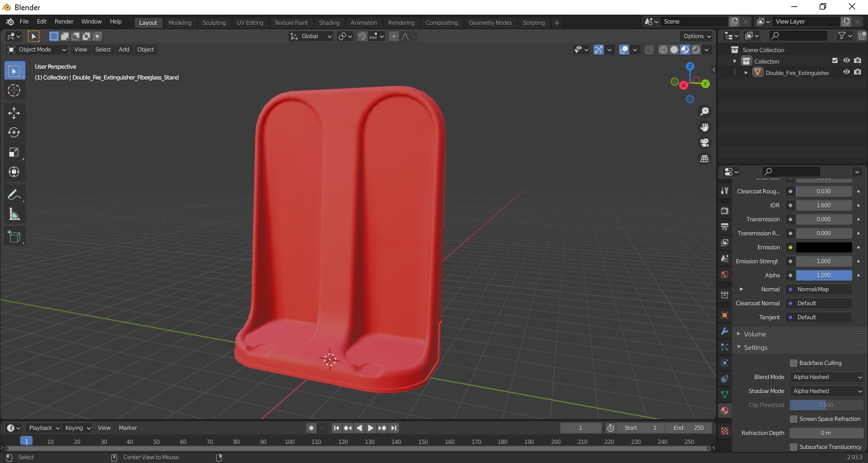Select the Measure tool
The height and width of the screenshot is (463, 868).
pyautogui.click(x=14, y=214)
